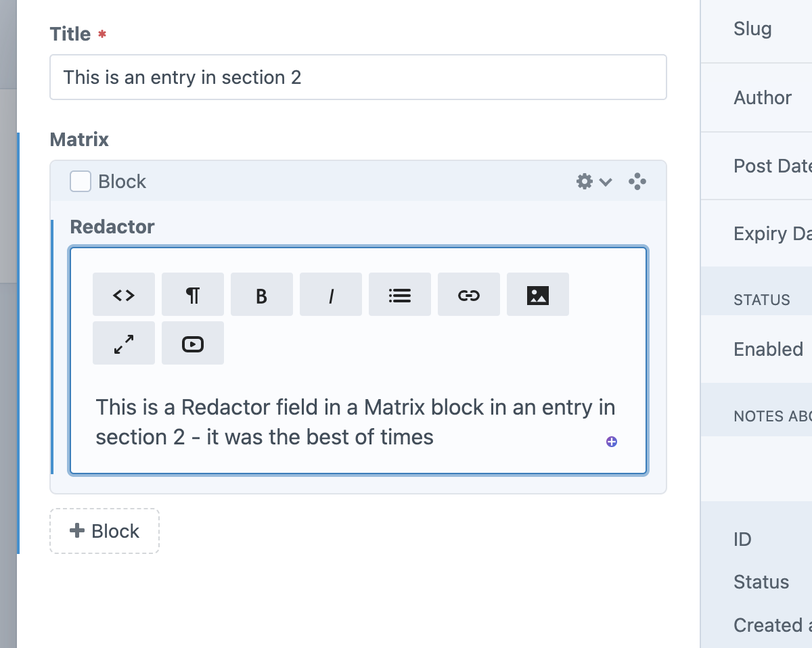The image size is (812, 648).
Task: Embed a video in the Redactor field
Action: (x=193, y=343)
